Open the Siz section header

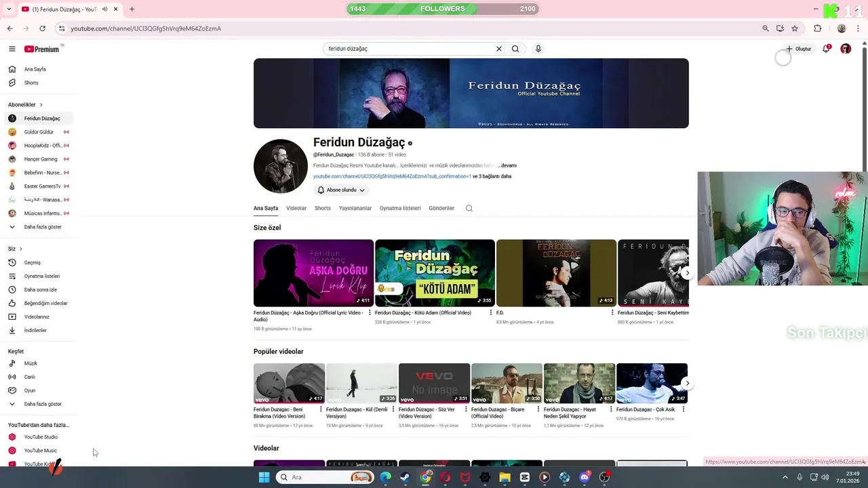pyautogui.click(x=15, y=249)
